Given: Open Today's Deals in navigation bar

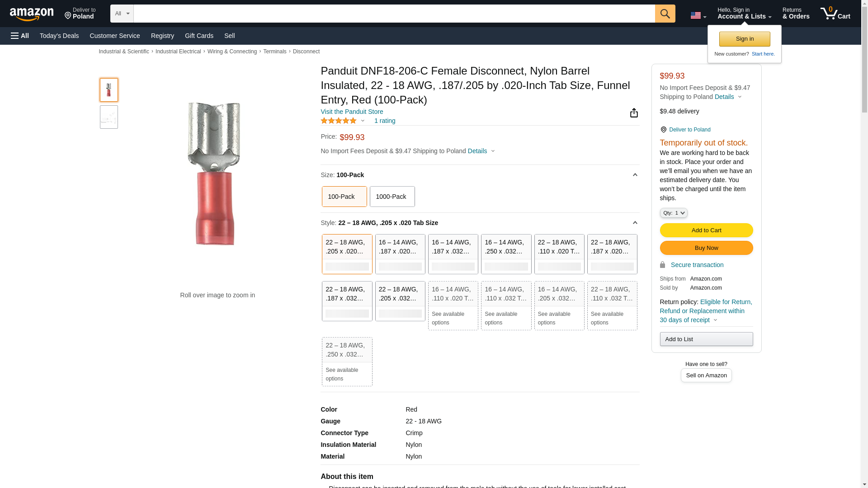Looking at the screenshot, I should click(59, 36).
